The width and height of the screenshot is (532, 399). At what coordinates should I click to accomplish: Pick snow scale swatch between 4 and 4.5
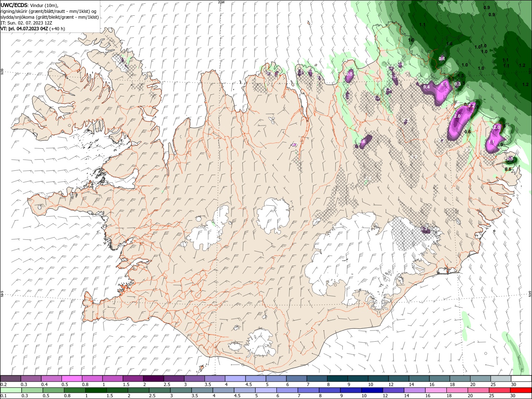(235, 379)
